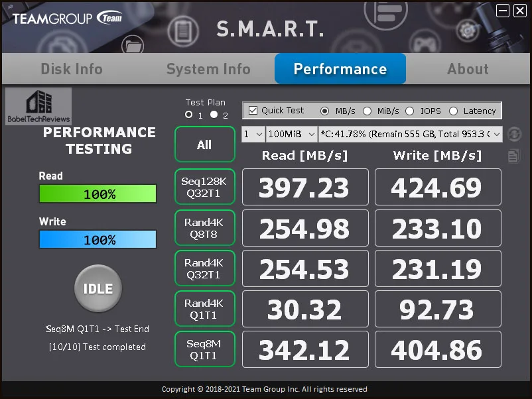Click the Read [MB/s] column header

[x=304, y=156]
